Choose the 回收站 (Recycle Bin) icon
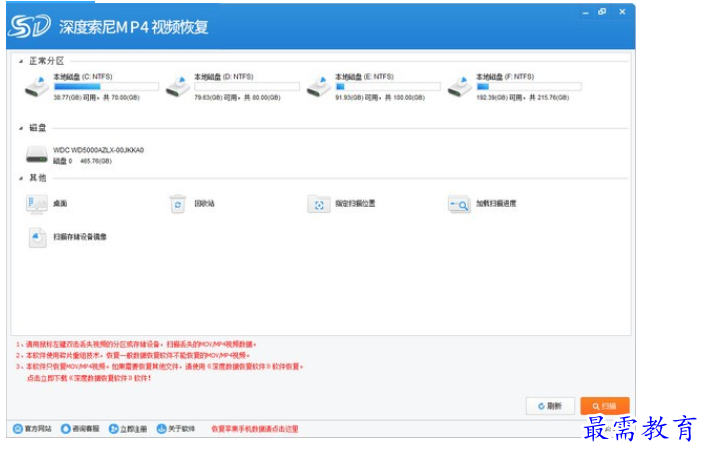 [x=178, y=204]
